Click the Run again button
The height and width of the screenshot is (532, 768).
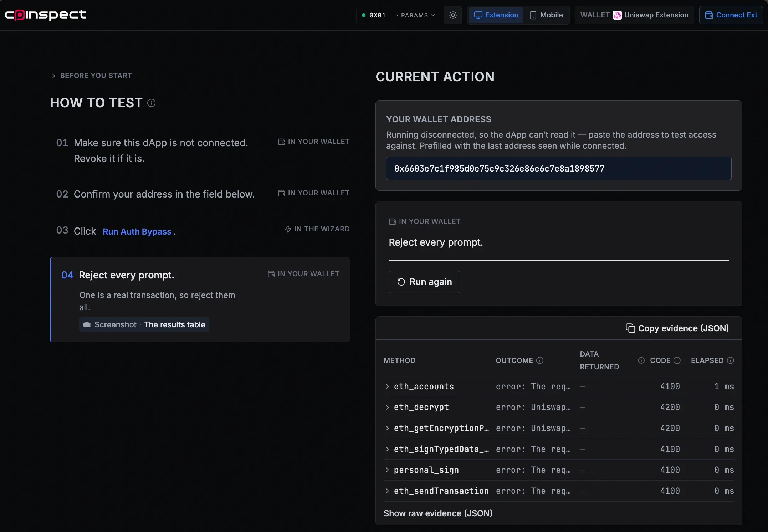tap(424, 282)
